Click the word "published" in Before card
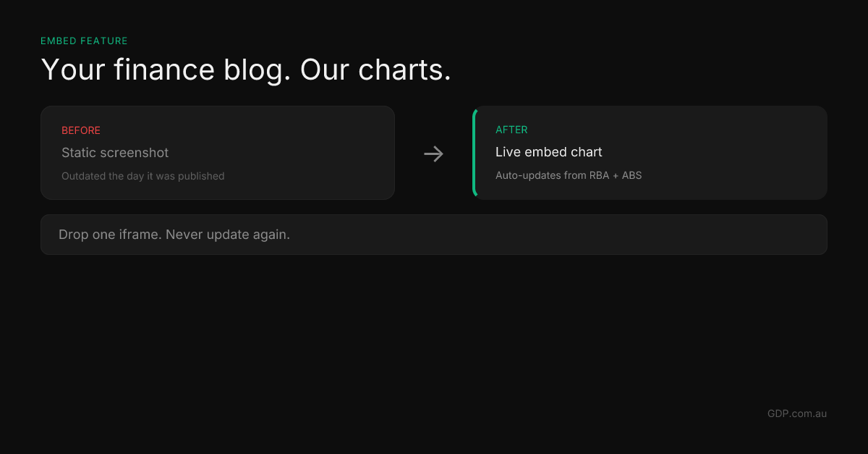 tap(201, 176)
